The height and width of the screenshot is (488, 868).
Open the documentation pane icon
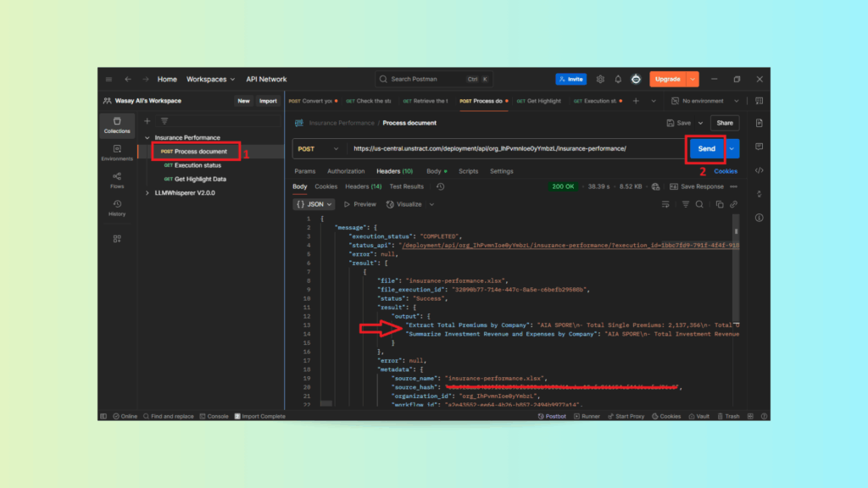(759, 123)
